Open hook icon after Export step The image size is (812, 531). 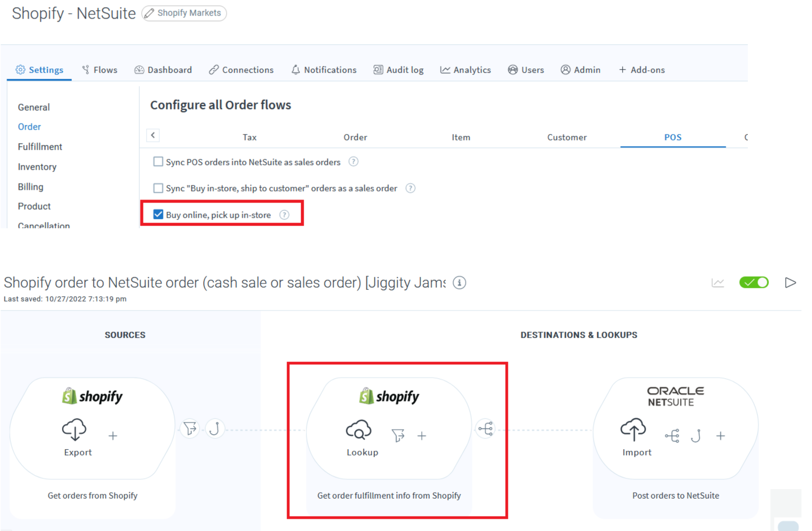point(215,428)
